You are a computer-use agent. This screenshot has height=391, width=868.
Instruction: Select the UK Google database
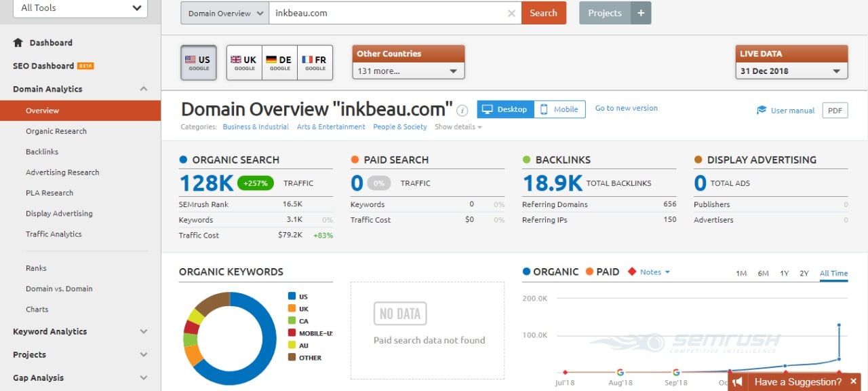point(244,62)
